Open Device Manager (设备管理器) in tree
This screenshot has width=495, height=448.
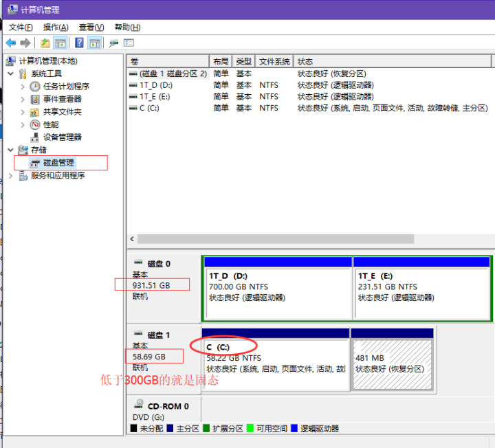coord(62,137)
